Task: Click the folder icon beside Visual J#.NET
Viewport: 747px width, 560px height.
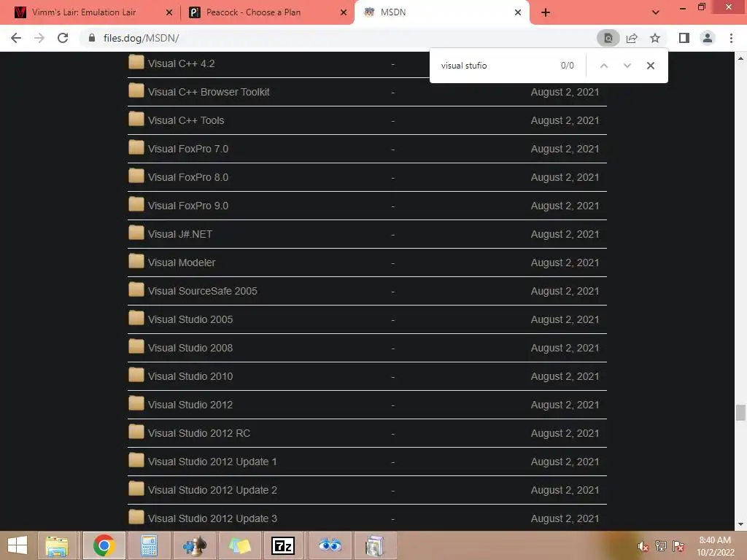Action: [x=136, y=233]
